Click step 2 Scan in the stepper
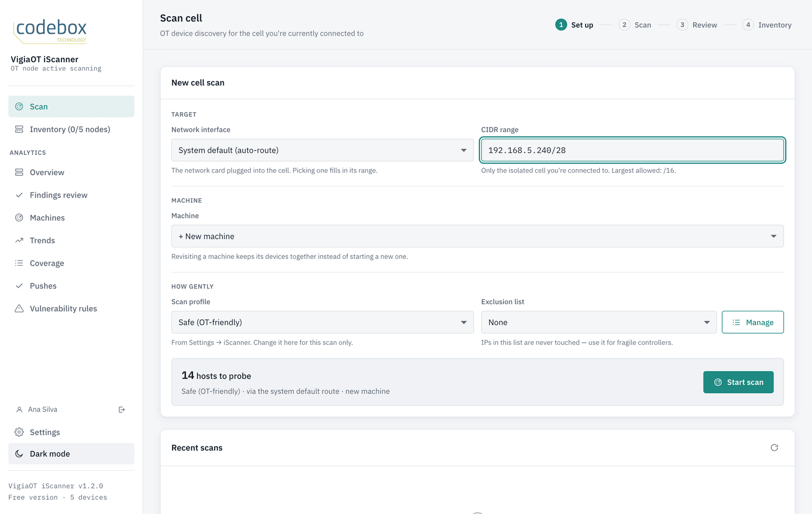 pyautogui.click(x=635, y=25)
